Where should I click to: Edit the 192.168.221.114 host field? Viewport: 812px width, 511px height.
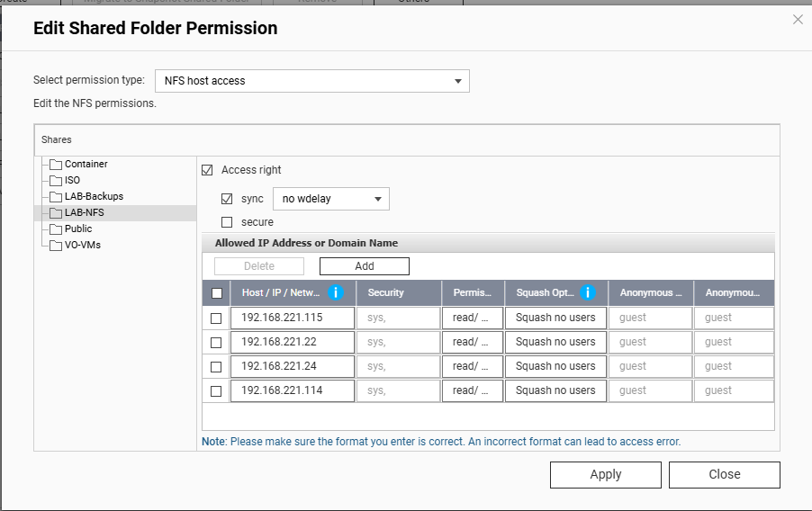pyautogui.click(x=292, y=390)
